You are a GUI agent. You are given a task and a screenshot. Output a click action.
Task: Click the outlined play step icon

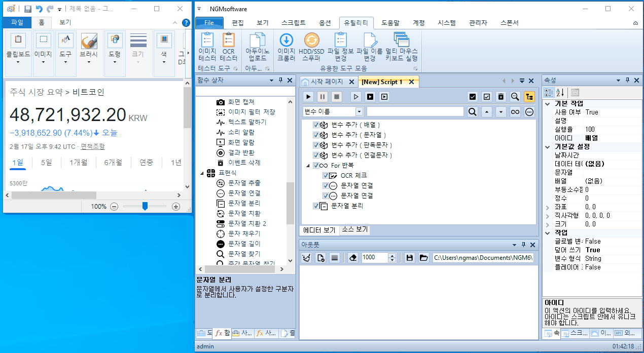(356, 97)
